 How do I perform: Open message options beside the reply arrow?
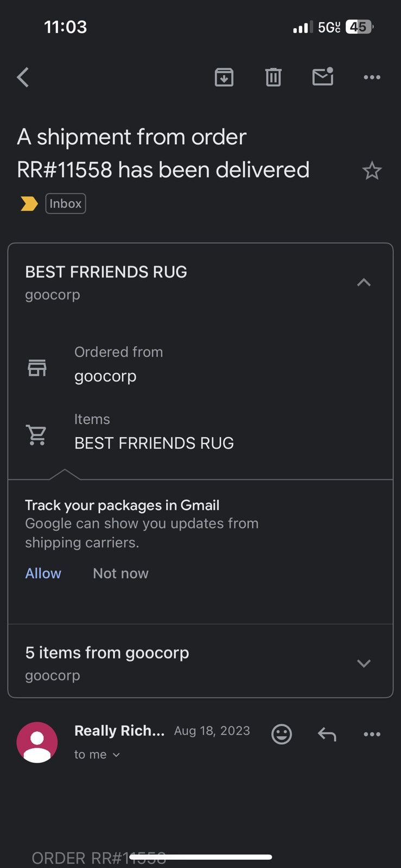(372, 734)
